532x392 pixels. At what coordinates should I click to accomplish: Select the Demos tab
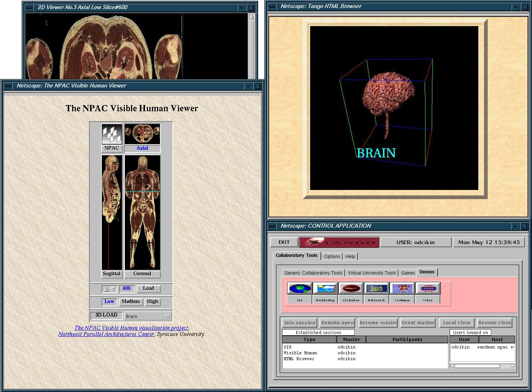[x=427, y=272]
